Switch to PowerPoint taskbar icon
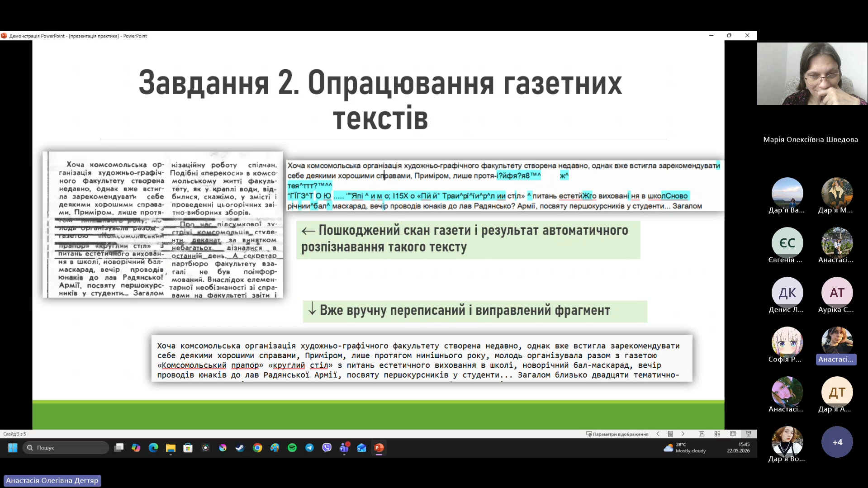Viewport: 868px width, 488px height. 379,448
